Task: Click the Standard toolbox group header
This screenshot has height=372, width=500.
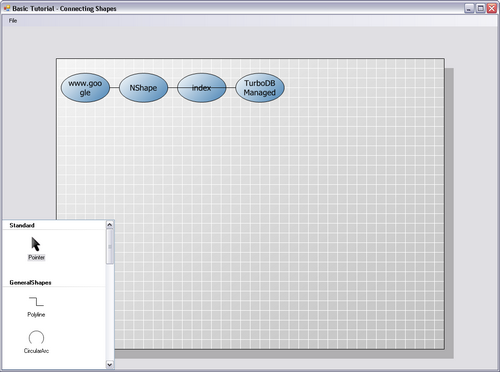Action: click(22, 225)
